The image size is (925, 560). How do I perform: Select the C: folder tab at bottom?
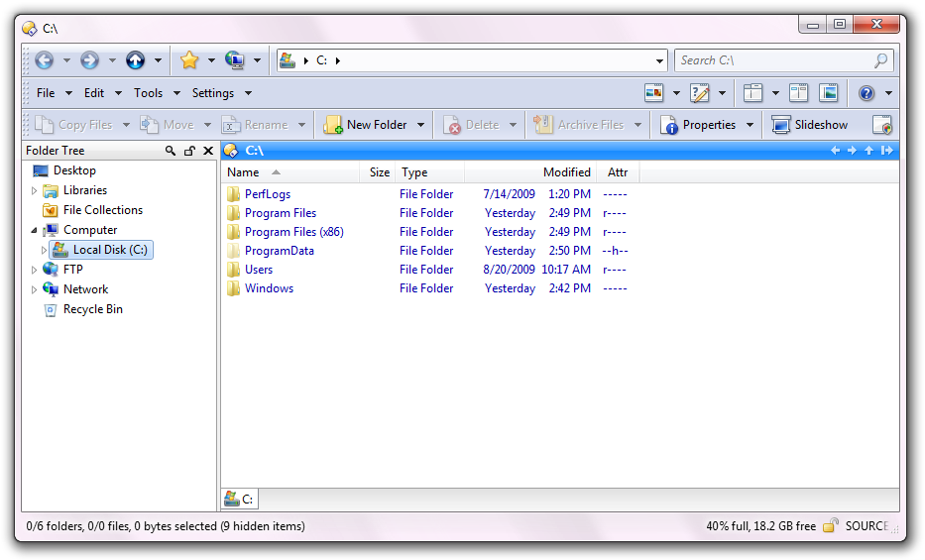tap(240, 500)
